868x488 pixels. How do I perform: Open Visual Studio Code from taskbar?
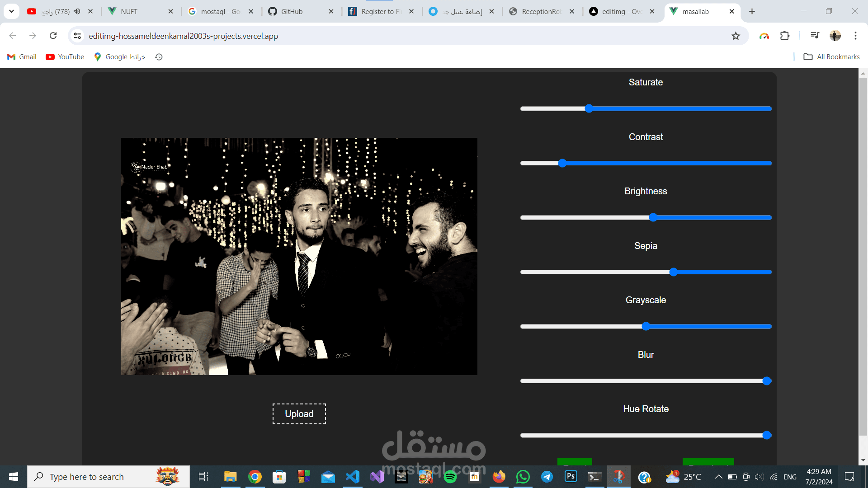353,477
